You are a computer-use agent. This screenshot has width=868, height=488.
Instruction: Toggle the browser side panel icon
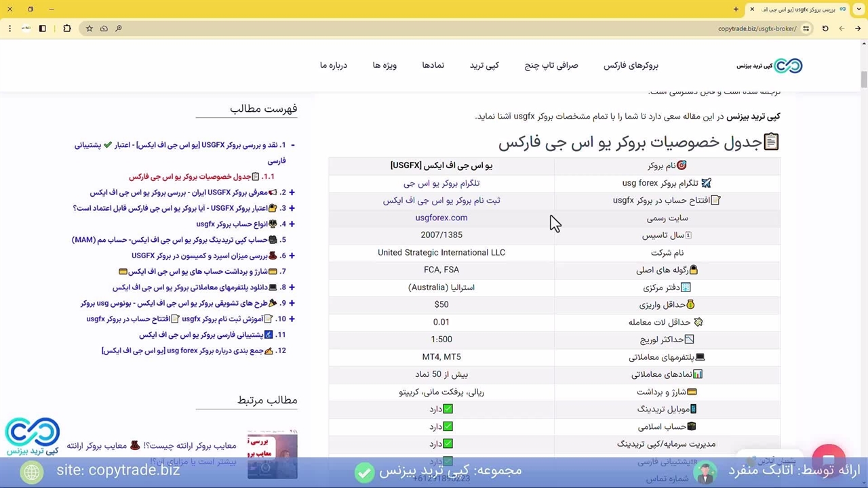point(42,28)
